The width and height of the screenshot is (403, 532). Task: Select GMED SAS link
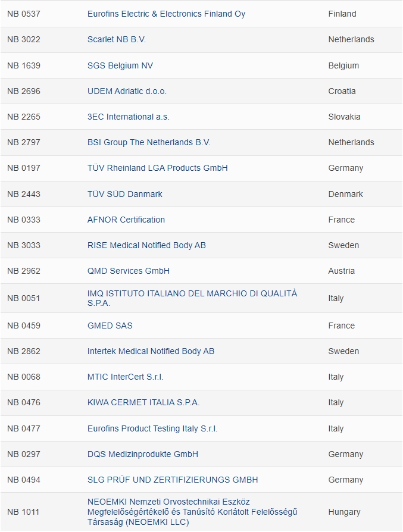tap(110, 326)
